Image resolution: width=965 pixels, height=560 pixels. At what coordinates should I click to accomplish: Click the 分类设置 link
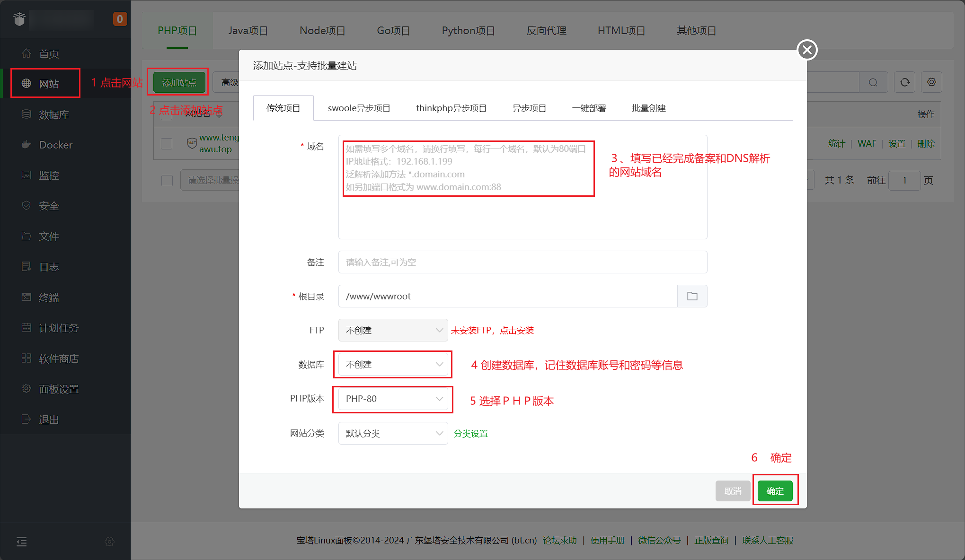pos(470,433)
